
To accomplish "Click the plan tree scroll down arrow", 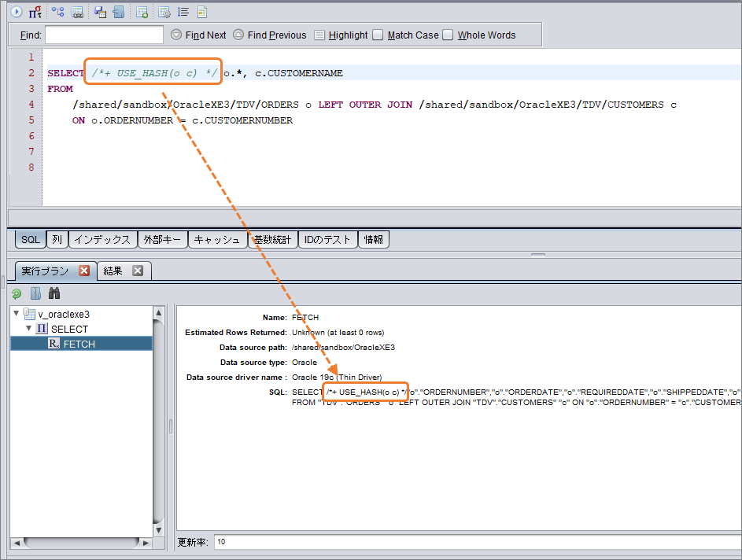I will (159, 530).
